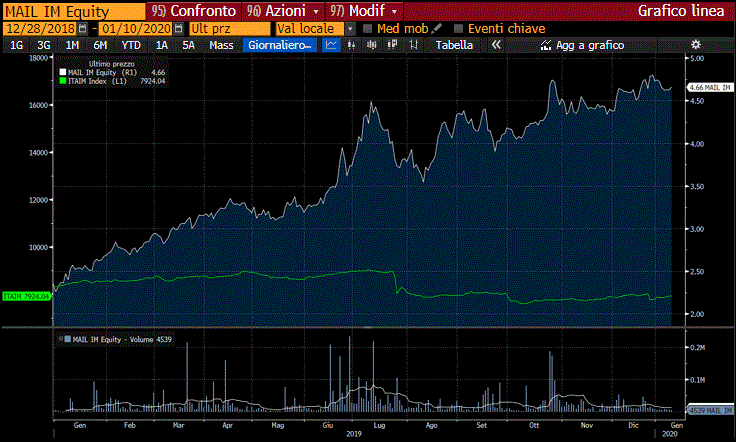This screenshot has height=442, width=736.
Task: Enable the Med mob checkbox
Action: [367, 29]
